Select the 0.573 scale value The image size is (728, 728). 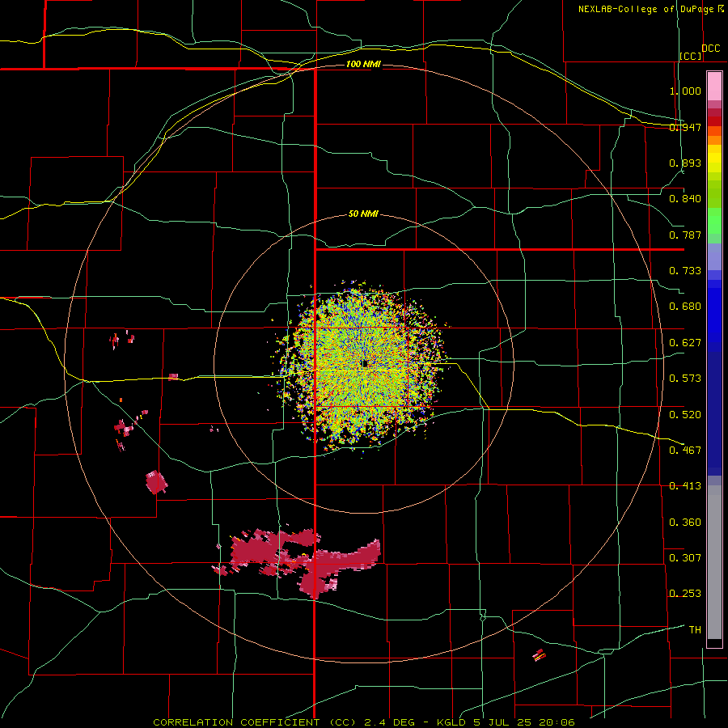[685, 378]
